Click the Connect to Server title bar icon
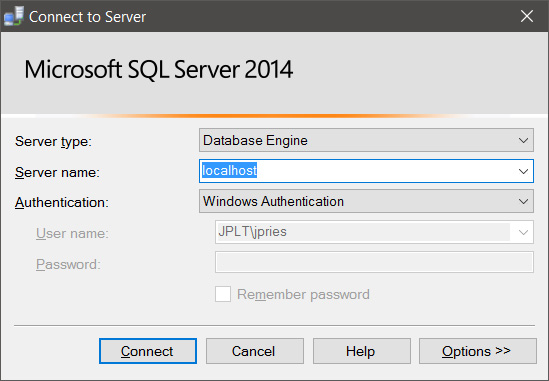Image resolution: width=549 pixels, height=381 pixels. pyautogui.click(x=13, y=16)
